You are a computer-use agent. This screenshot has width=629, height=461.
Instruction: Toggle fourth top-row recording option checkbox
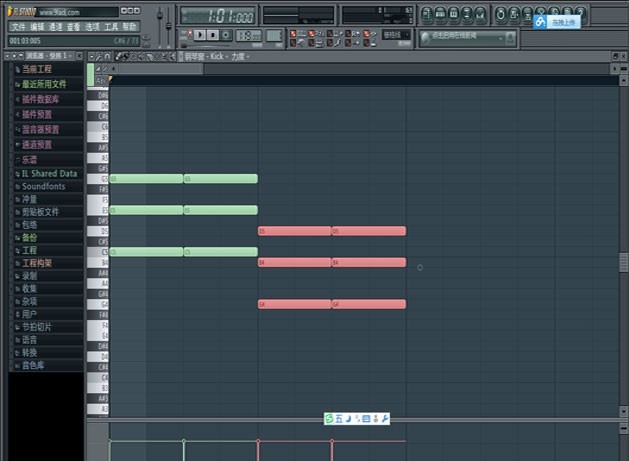pos(348,34)
